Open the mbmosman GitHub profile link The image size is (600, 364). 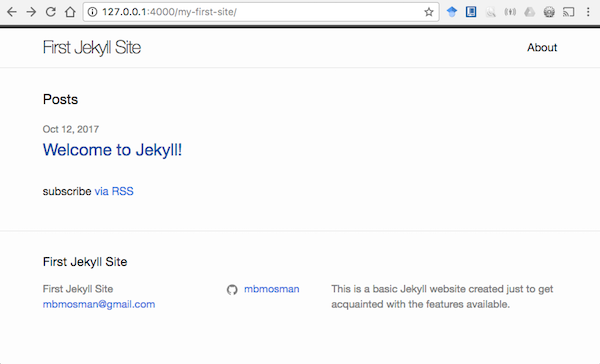[272, 289]
